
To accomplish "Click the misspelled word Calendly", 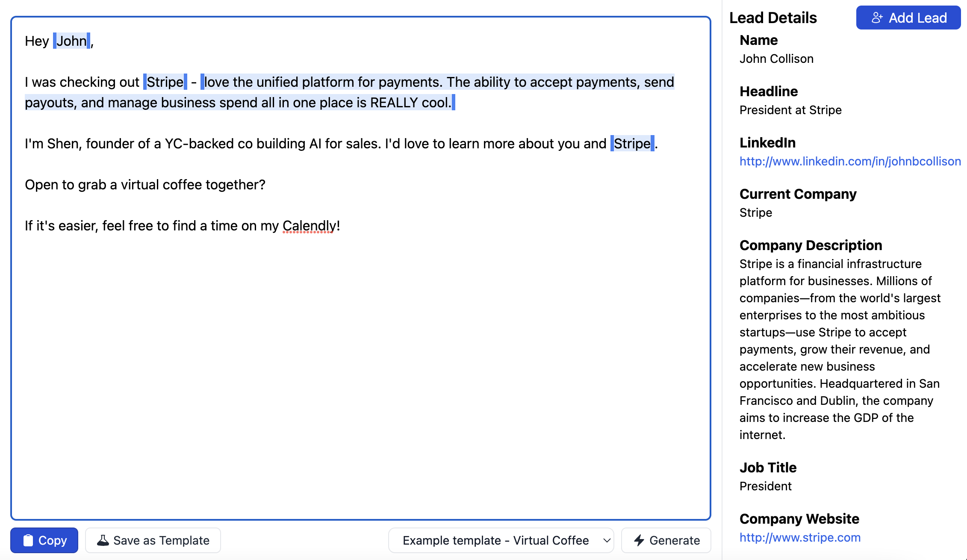I will pos(309,226).
